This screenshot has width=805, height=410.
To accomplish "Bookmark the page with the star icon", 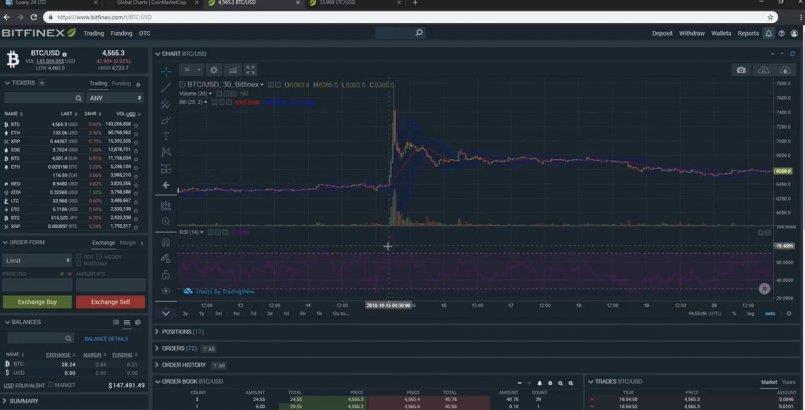I will click(770, 17).
